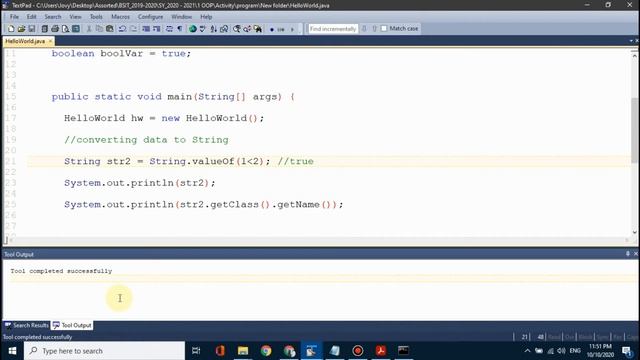640x360 pixels.
Task: Open the View menu
Action: coord(75,17)
